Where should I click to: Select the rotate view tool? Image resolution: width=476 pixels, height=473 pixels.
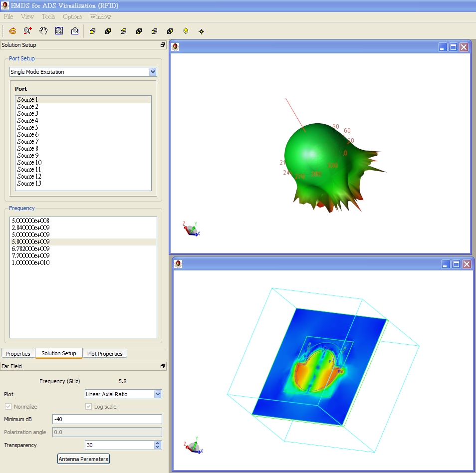[12, 31]
